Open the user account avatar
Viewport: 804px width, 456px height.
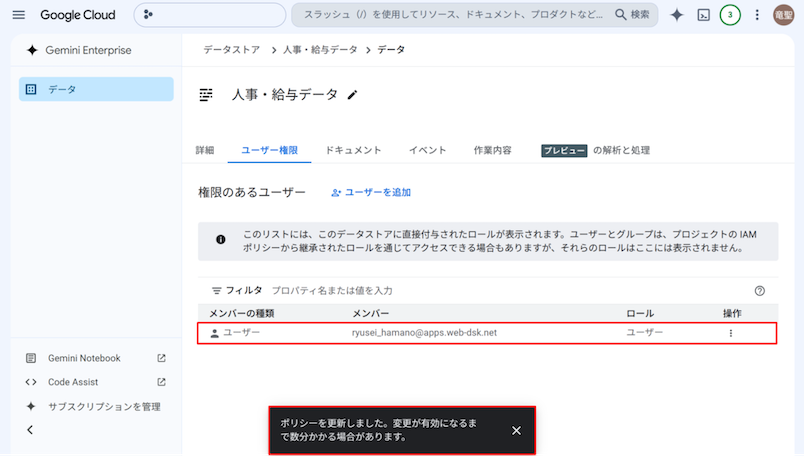(783, 15)
